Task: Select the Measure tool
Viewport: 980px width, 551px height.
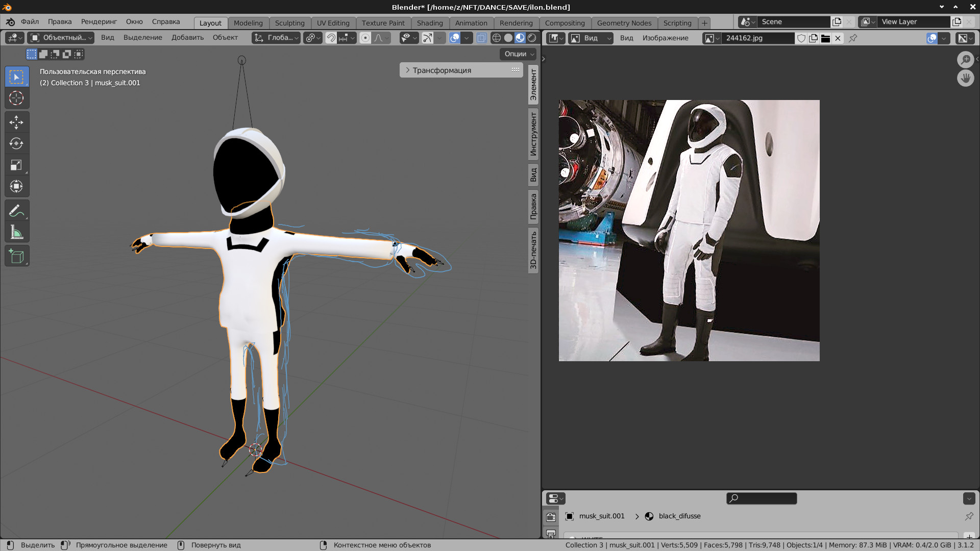Action: 16,233
